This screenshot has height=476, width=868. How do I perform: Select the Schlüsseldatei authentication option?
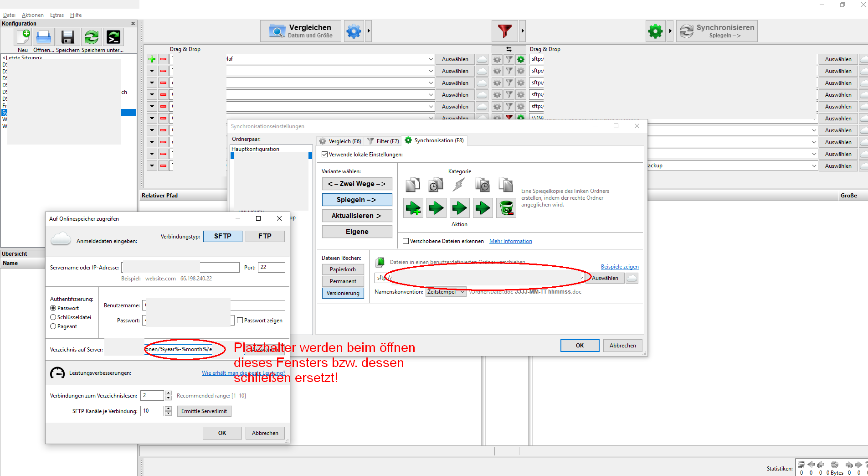point(53,317)
